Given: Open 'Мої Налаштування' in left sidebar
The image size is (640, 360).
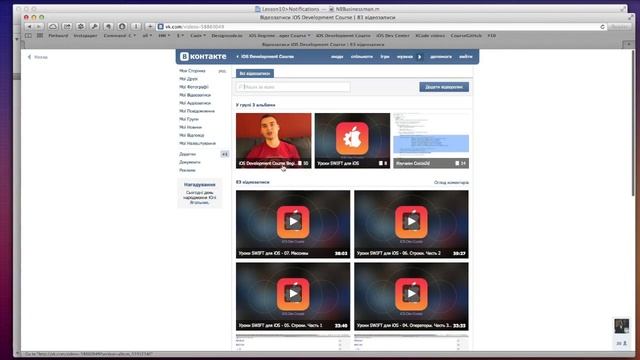Looking at the screenshot, I should (x=197, y=143).
